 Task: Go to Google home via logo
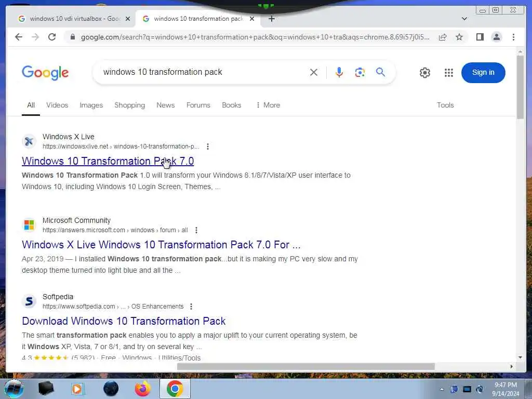point(45,73)
